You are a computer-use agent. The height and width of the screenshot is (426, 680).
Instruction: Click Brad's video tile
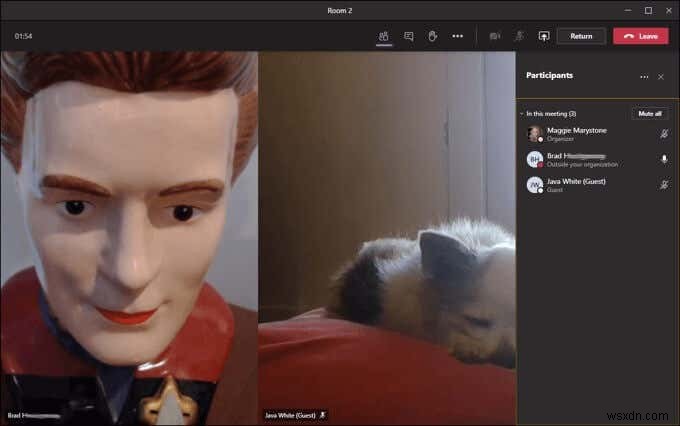click(129, 238)
